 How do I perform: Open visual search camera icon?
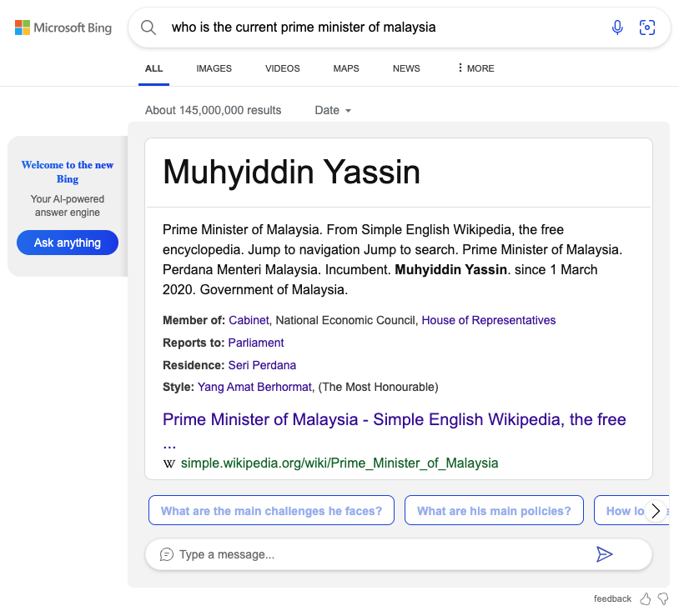pos(647,28)
